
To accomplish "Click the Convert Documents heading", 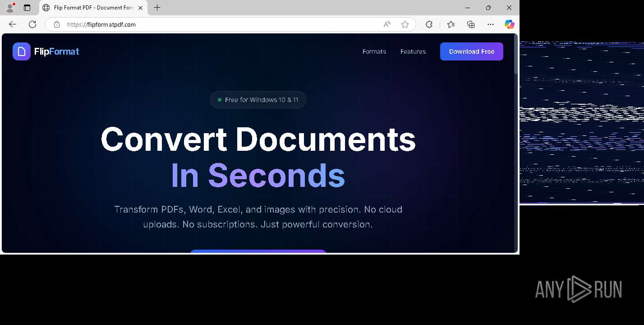I will (258, 139).
